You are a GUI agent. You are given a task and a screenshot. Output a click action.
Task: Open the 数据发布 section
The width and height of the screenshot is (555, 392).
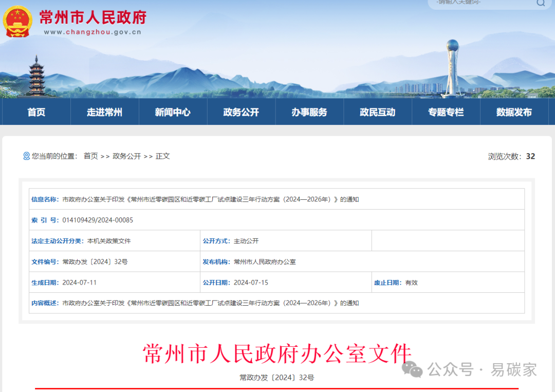[514, 112]
